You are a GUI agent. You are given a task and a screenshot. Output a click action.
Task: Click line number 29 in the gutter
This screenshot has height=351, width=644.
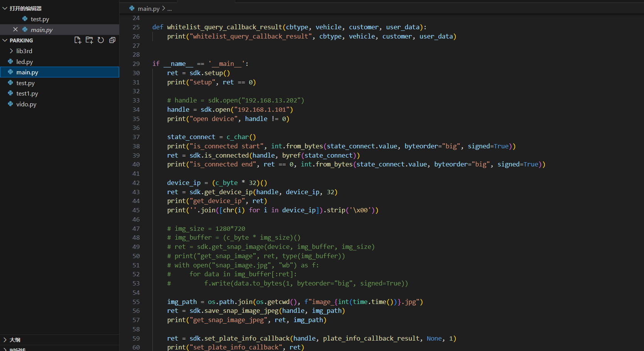tap(136, 64)
